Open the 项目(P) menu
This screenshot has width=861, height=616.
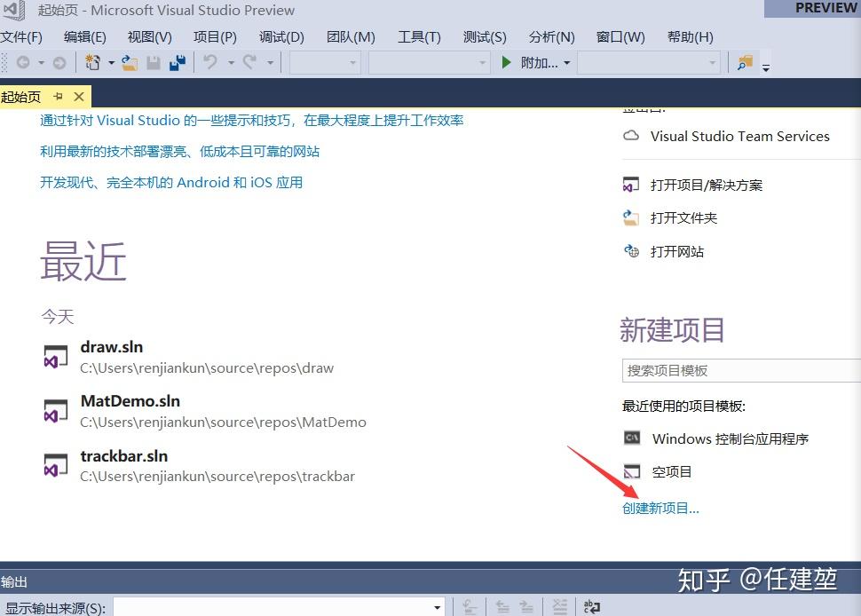(x=215, y=36)
